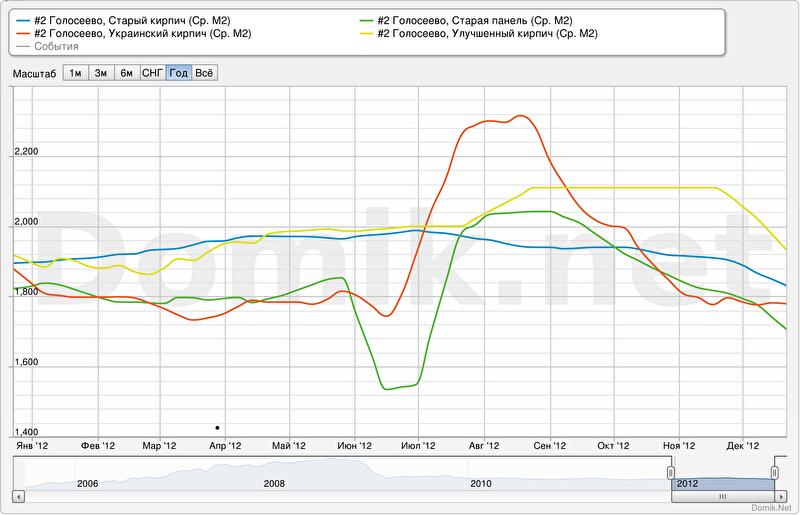Click the scrollbar left arrow
800x515 pixels.
point(17,495)
